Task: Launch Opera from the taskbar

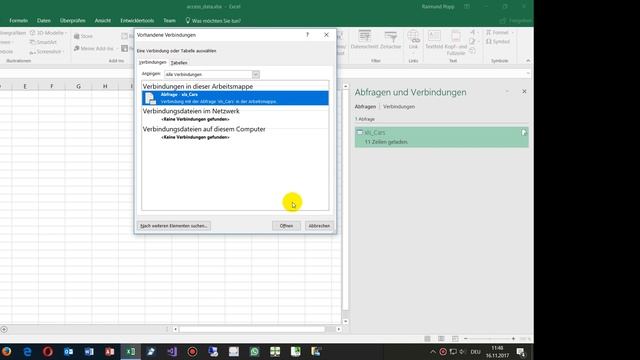Action: coord(48,351)
